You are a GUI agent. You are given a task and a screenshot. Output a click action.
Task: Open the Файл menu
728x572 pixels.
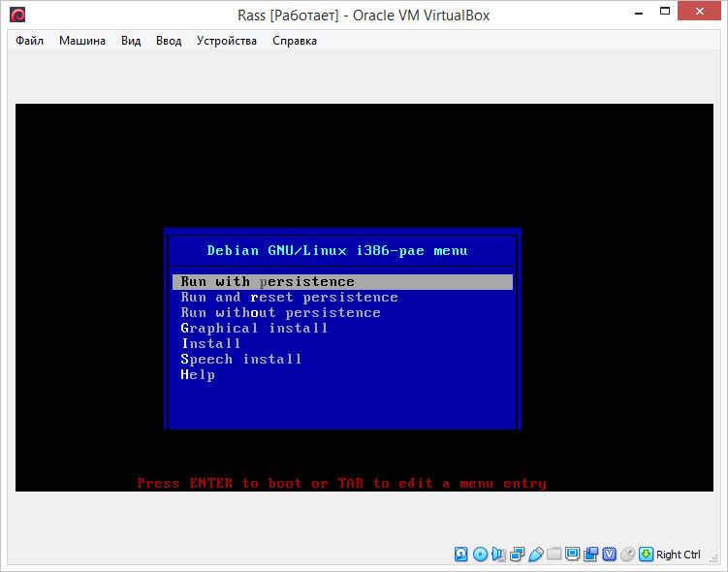[29, 41]
